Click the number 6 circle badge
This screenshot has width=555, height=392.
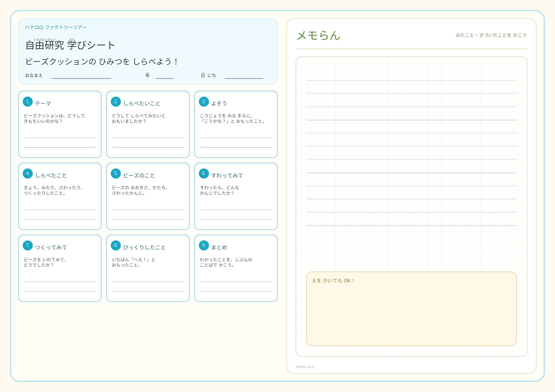pos(204,173)
